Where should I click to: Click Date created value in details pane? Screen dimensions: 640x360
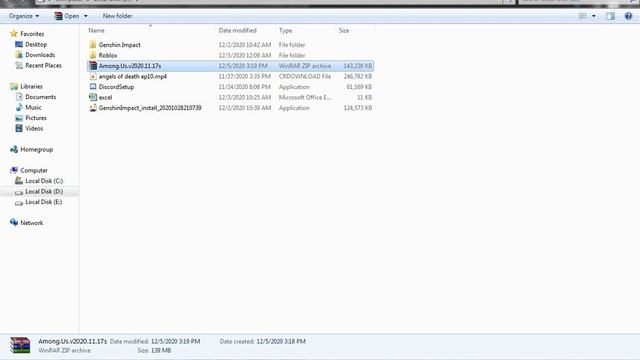point(281,341)
